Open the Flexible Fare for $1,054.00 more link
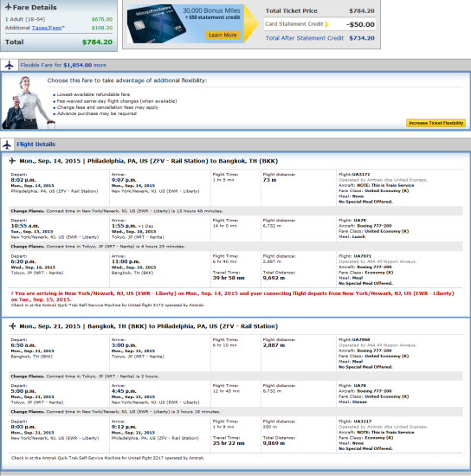Screen dimensions: 471x476 (63, 65)
